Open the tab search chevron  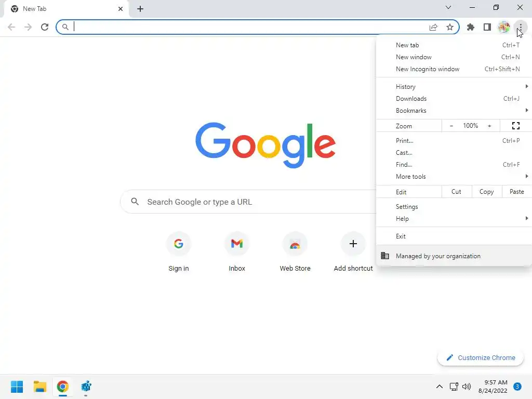[x=448, y=7]
